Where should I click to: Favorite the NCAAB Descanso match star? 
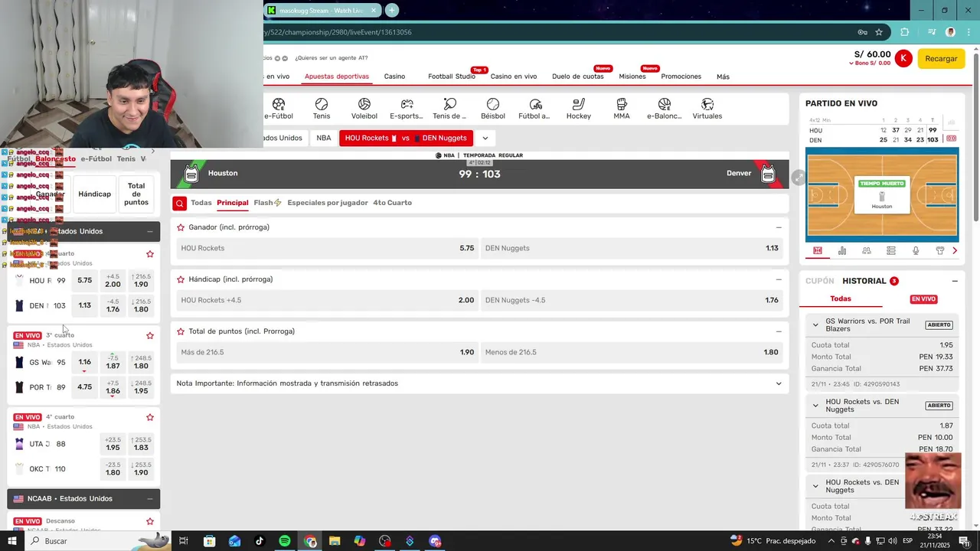[x=150, y=521]
